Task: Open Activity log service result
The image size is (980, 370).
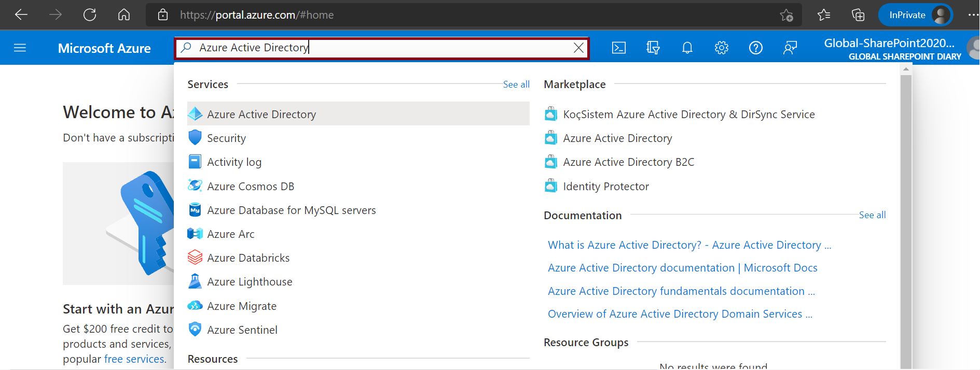Action: tap(358, 162)
